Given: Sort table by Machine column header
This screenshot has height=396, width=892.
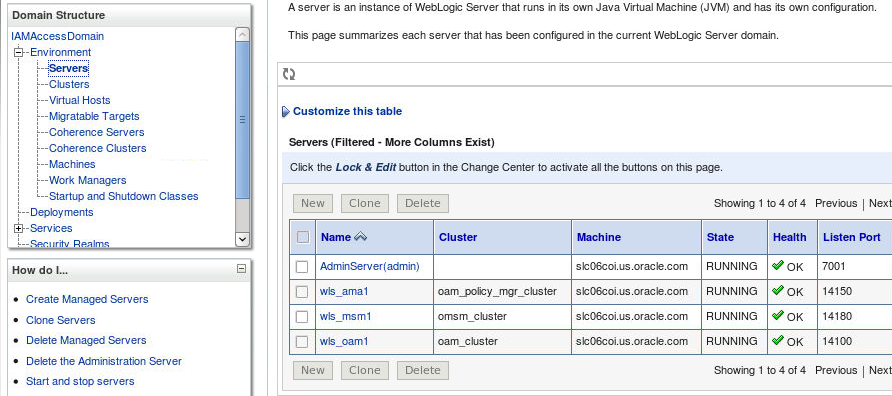Looking at the screenshot, I should click(598, 237).
